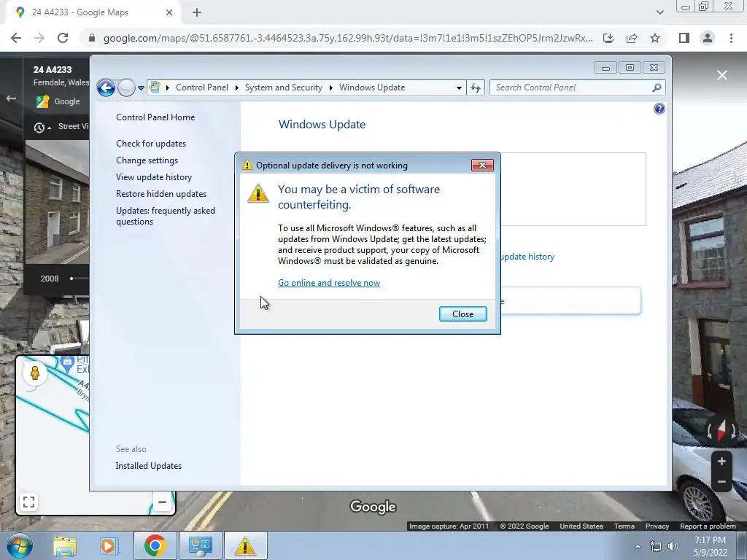Zoom in Street View with plus button
Screen dimensions: 747x560
[721, 462]
